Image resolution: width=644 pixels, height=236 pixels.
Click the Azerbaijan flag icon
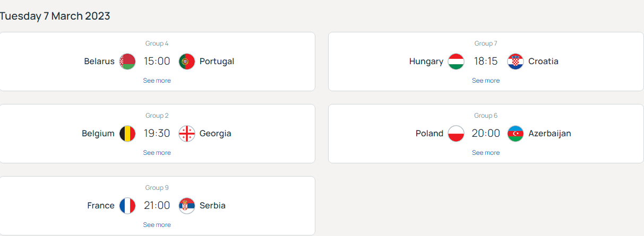point(516,134)
